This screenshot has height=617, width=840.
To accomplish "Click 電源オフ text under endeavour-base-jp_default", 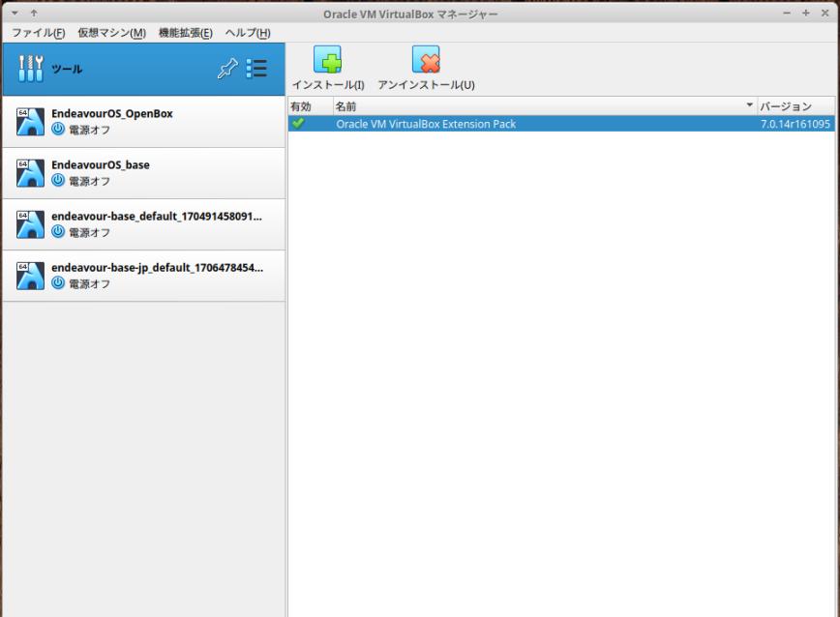I will click(x=89, y=283).
